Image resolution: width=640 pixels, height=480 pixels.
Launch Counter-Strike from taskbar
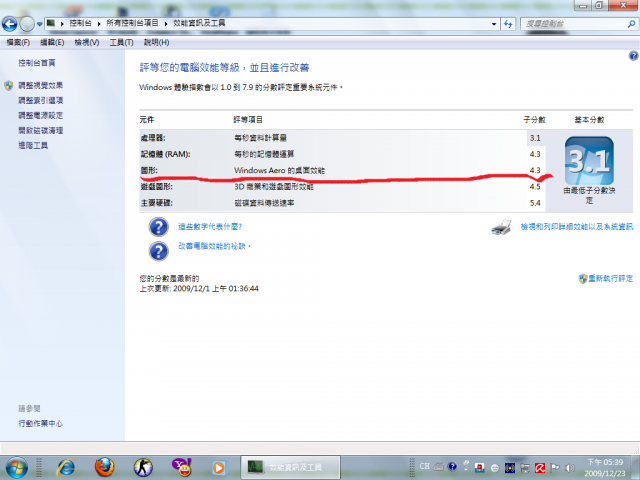[143, 468]
